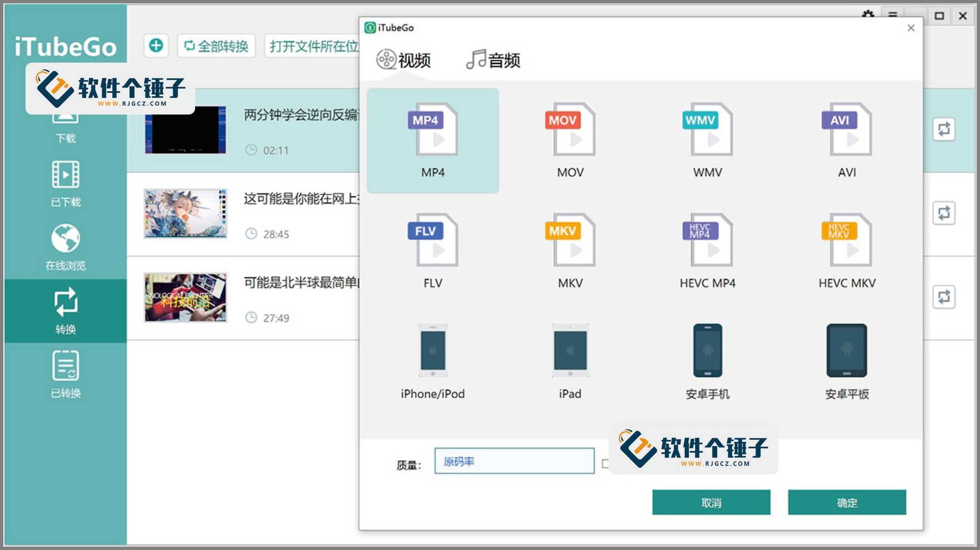Select the 28:45 anime video thumbnail

click(x=185, y=213)
